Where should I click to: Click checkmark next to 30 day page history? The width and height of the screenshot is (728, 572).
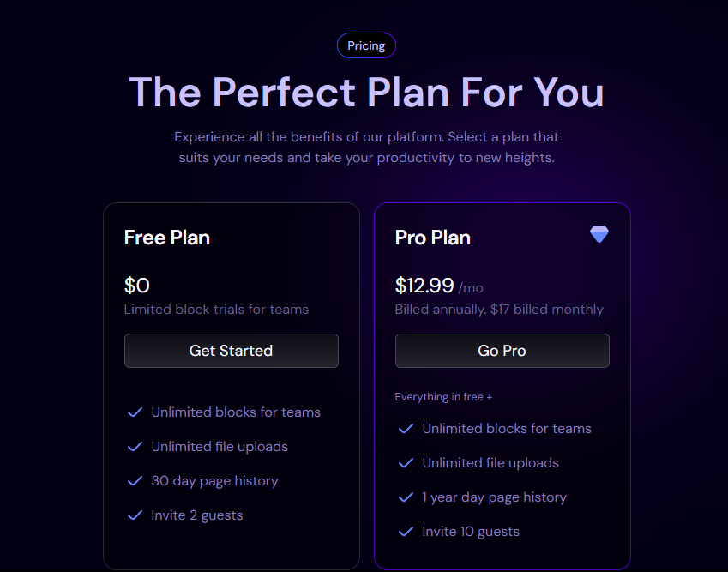(135, 481)
